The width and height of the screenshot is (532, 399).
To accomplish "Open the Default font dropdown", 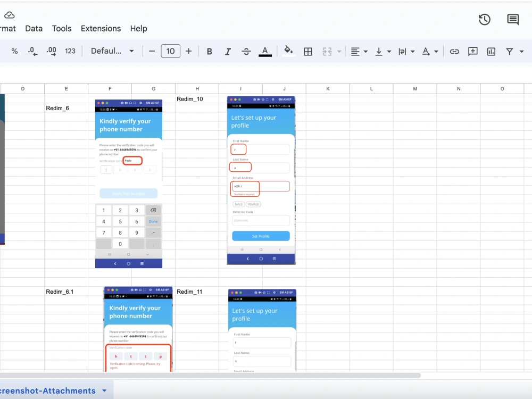I will [112, 51].
